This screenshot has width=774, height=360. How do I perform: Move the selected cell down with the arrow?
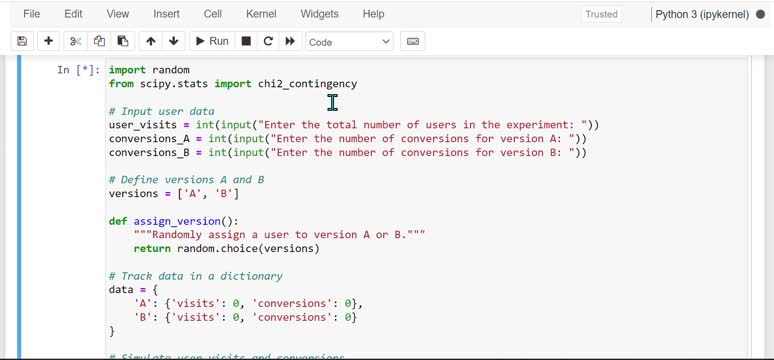point(173,41)
